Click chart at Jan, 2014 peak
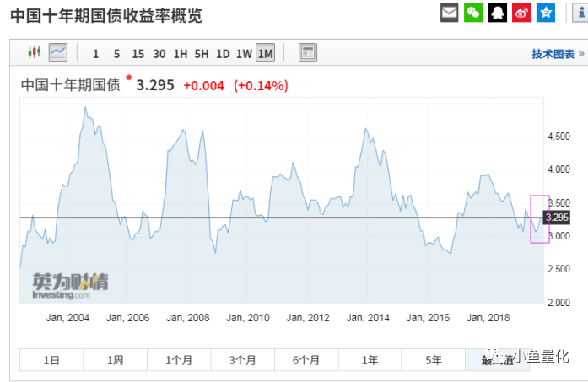The image size is (588, 382). [x=365, y=129]
